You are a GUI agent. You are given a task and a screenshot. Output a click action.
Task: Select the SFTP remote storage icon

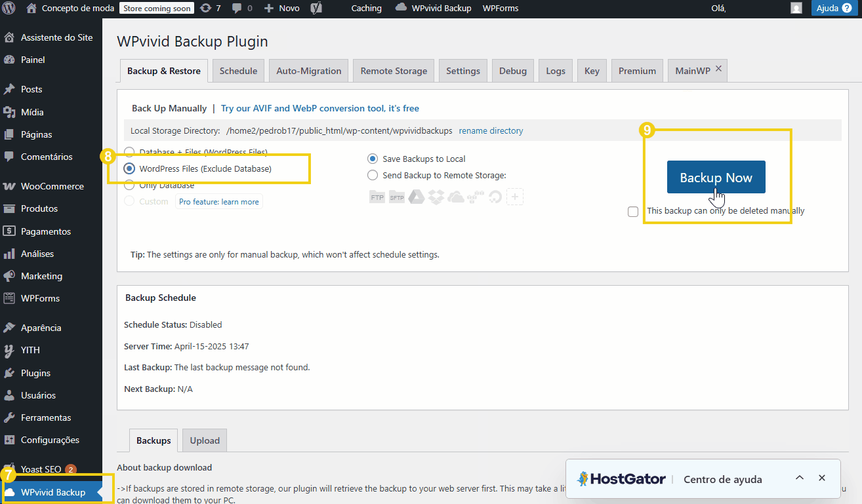point(396,197)
